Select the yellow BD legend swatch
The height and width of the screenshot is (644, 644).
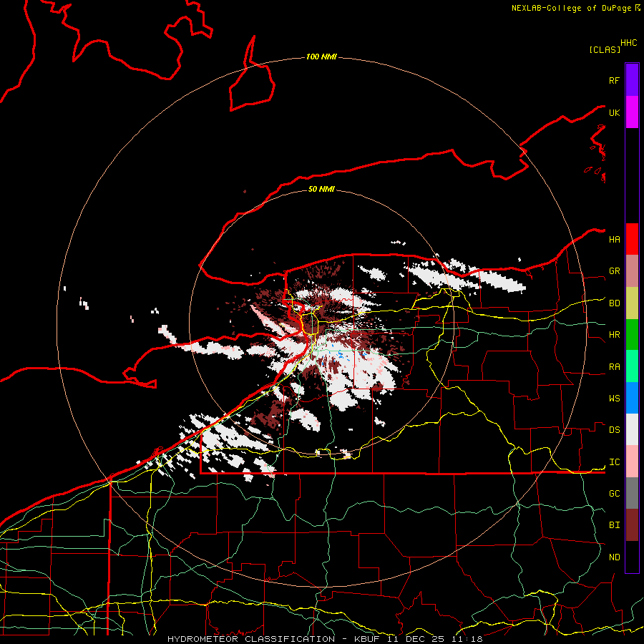coord(632,303)
